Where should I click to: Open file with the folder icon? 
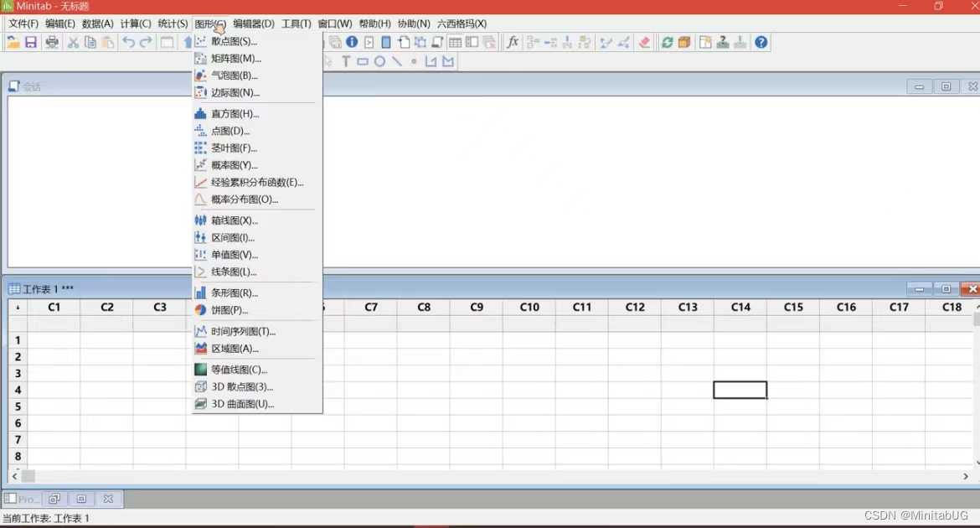pos(13,43)
